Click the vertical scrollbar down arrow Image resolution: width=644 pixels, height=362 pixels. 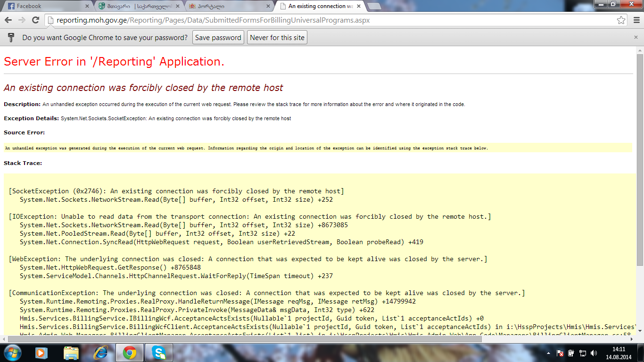[640, 331]
